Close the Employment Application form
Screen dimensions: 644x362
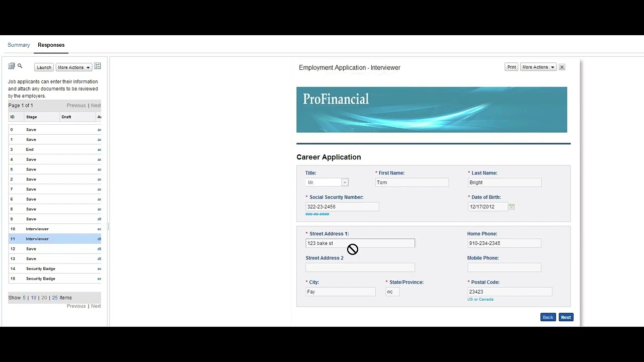[562, 67]
